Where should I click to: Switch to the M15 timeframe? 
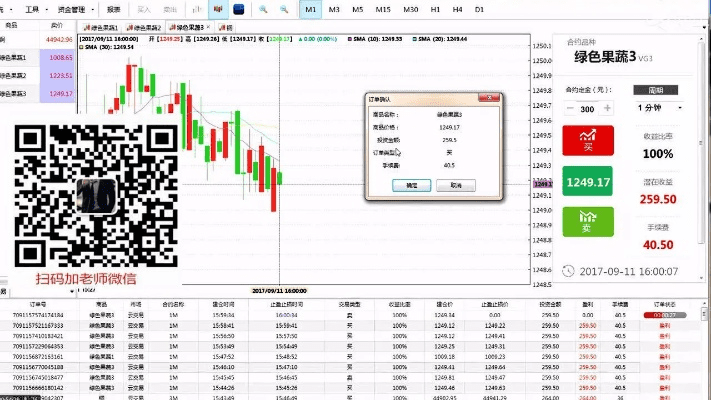tap(383, 8)
